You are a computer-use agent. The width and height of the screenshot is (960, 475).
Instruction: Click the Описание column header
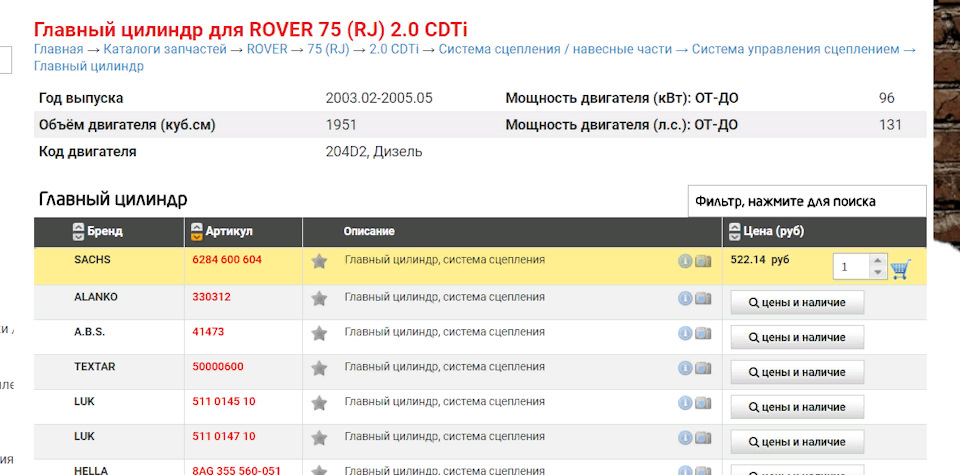click(x=369, y=231)
